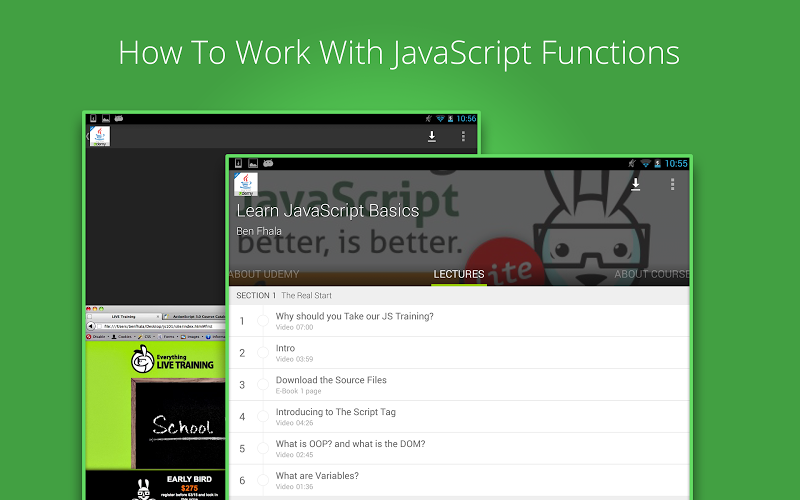Tap the 10:56 clock in the back window

[x=466, y=118]
